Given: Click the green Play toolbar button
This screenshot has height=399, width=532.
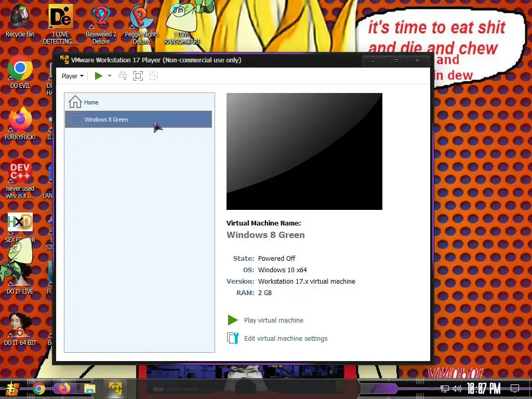Looking at the screenshot, I should coord(99,76).
